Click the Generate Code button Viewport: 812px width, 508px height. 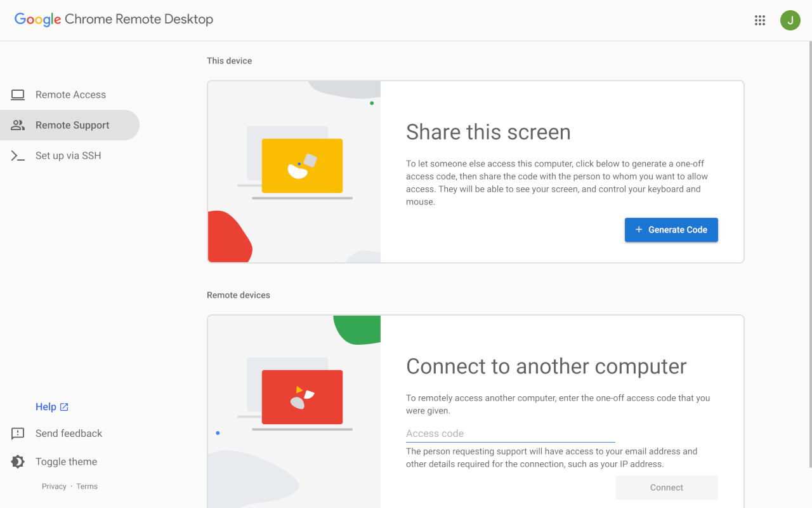[x=671, y=230]
